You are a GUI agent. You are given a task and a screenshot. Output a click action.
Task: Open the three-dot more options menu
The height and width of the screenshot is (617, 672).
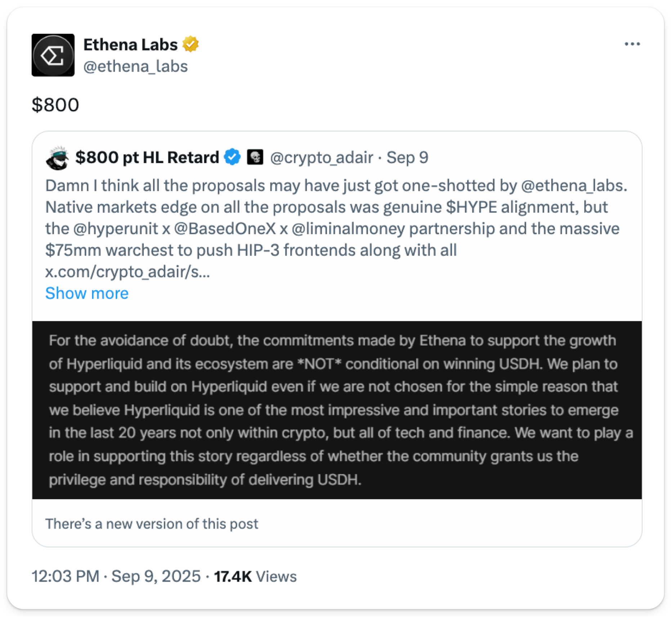point(632,44)
